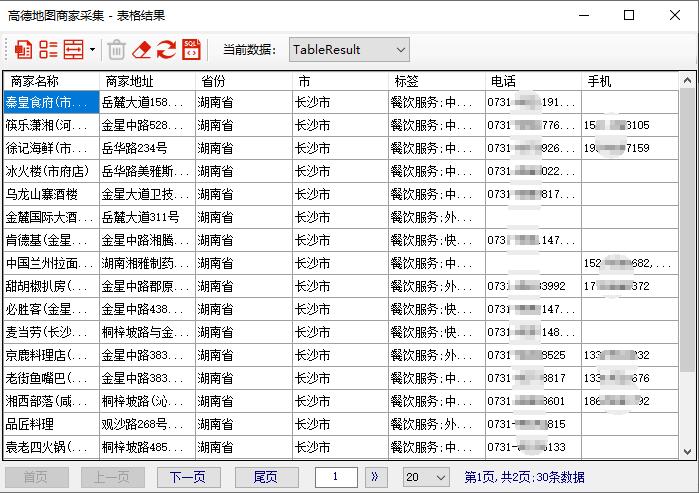Sort by the 商家名称 column header
This screenshot has height=493, width=699.
click(x=51, y=81)
